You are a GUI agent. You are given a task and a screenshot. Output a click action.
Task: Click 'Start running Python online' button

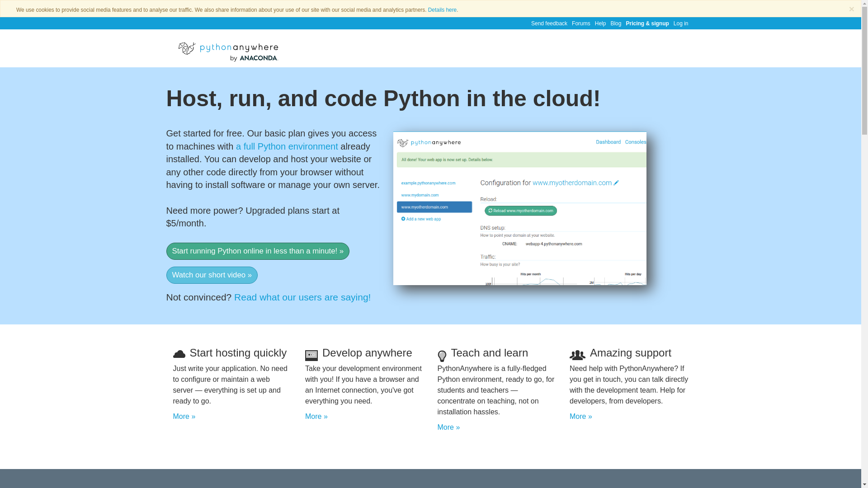pyautogui.click(x=258, y=251)
